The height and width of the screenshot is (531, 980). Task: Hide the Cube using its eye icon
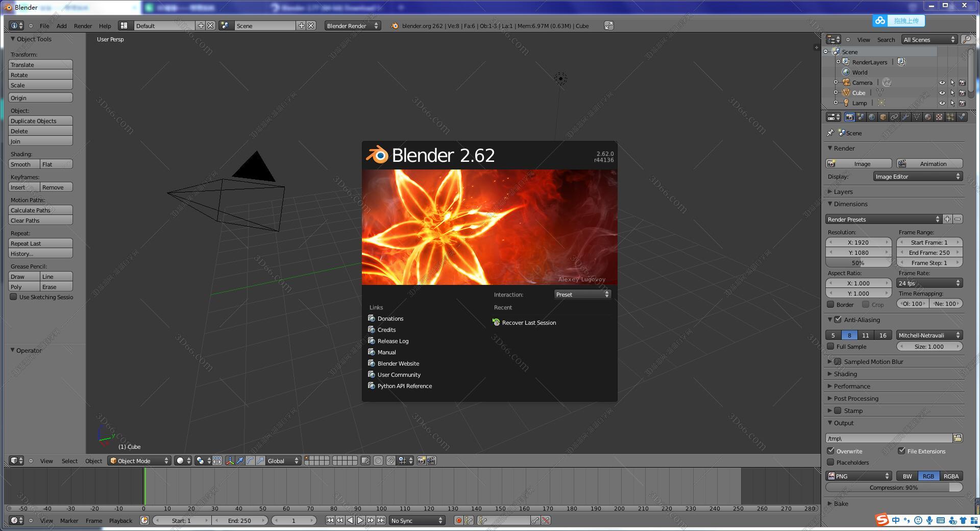(942, 93)
